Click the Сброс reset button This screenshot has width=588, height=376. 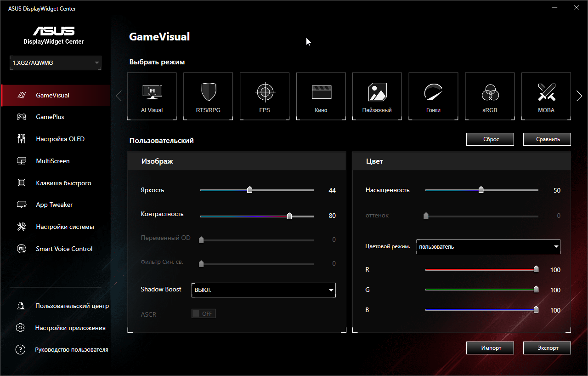pyautogui.click(x=490, y=139)
